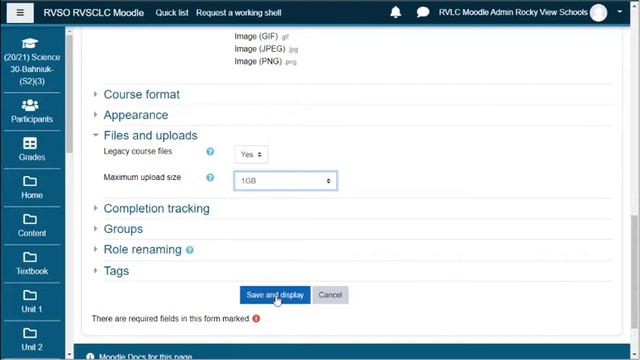The image size is (640, 360).
Task: Open the Unit 1 folder in the sidebar
Action: coord(32,301)
